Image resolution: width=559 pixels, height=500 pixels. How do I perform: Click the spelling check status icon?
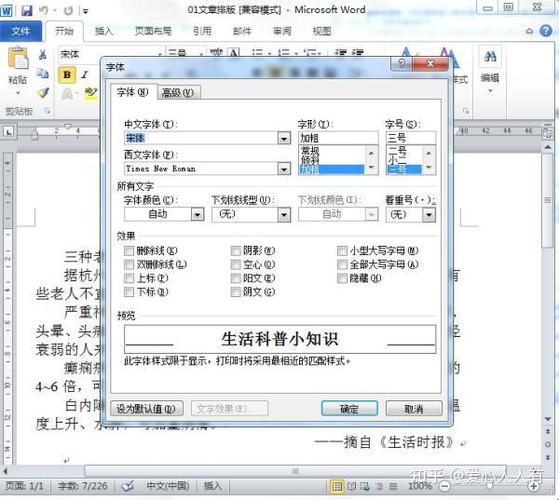[x=128, y=486]
